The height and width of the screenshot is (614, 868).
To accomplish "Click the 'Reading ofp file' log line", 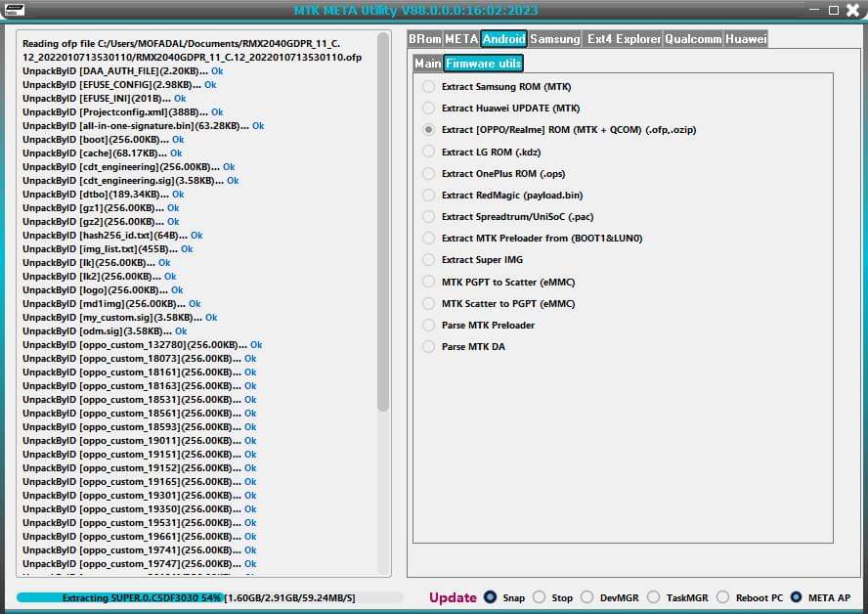I will pos(193,50).
